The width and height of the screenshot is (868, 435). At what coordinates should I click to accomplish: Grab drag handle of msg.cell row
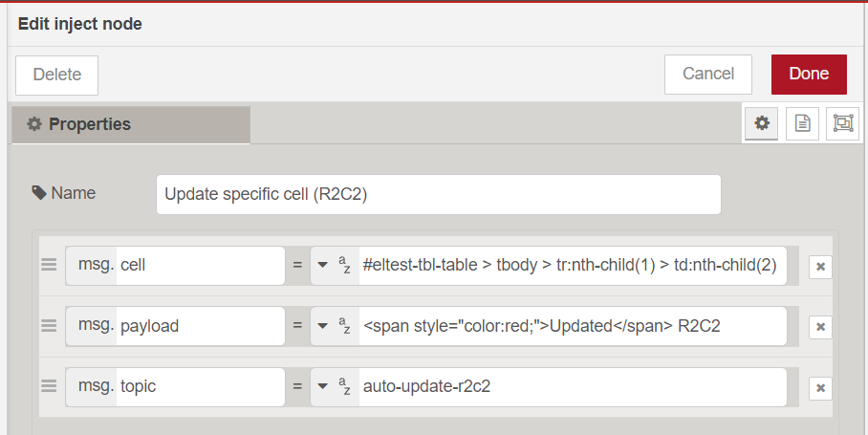[x=49, y=265]
